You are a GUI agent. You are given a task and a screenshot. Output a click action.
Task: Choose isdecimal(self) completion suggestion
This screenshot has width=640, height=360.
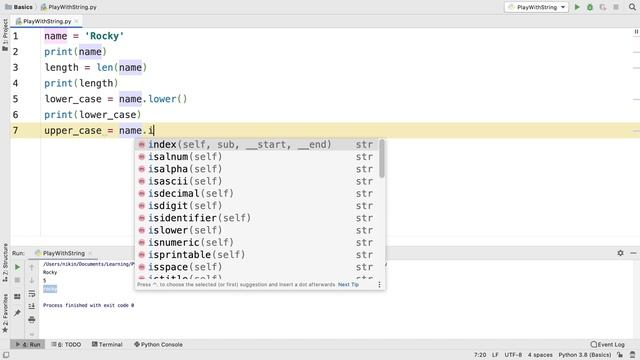pos(257,193)
